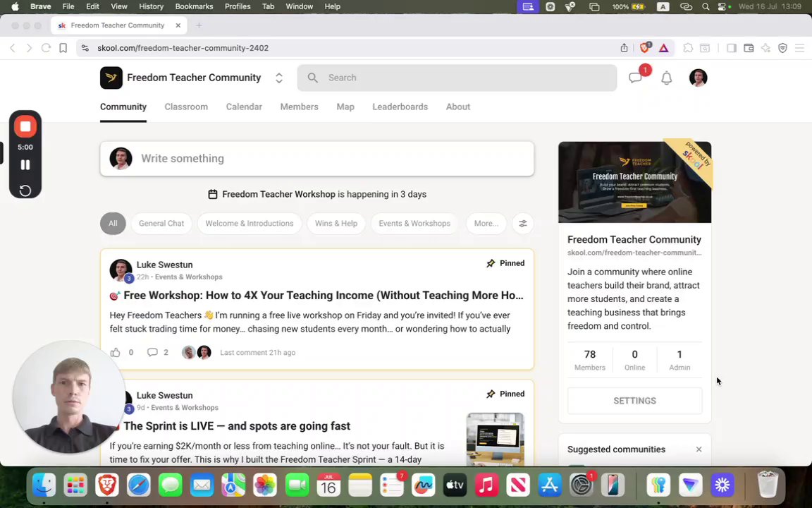The image size is (812, 508).
Task: Click the Write something post box
Action: pos(317,159)
